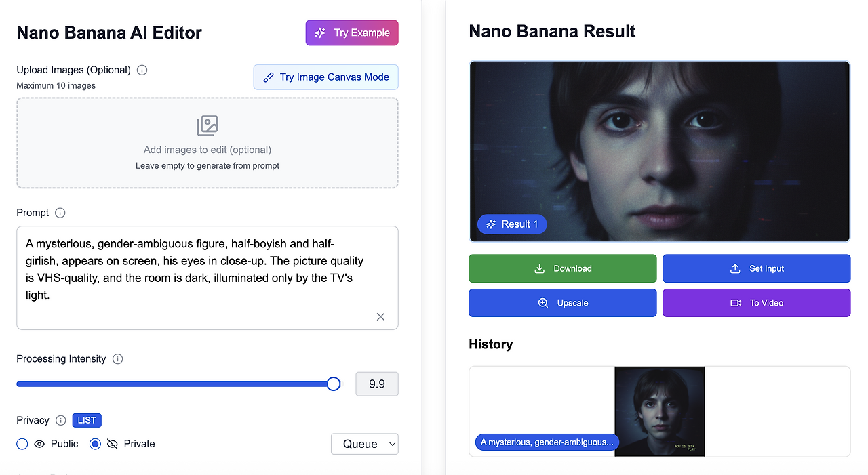
Task: Click the info icon next to Upload Images
Action: (142, 70)
